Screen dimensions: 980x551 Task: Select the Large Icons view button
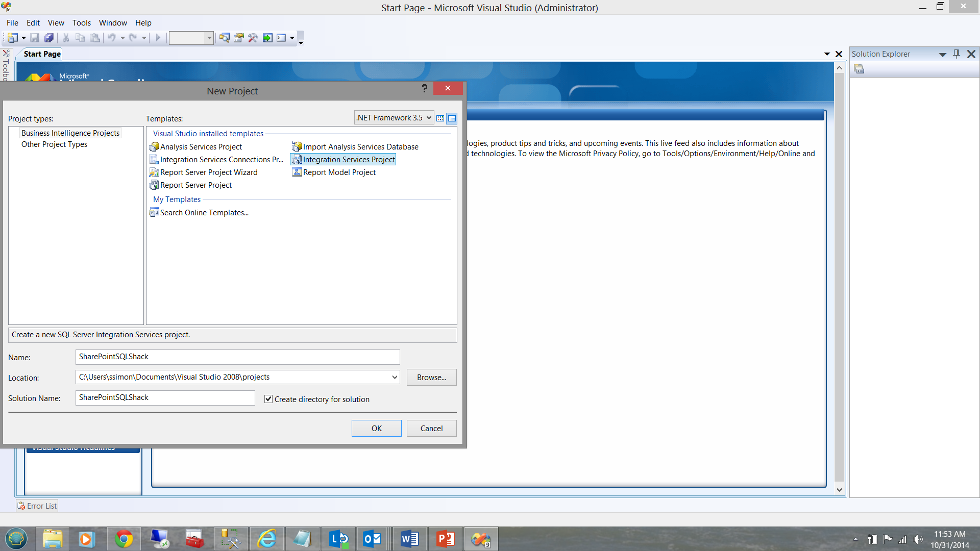click(x=440, y=118)
